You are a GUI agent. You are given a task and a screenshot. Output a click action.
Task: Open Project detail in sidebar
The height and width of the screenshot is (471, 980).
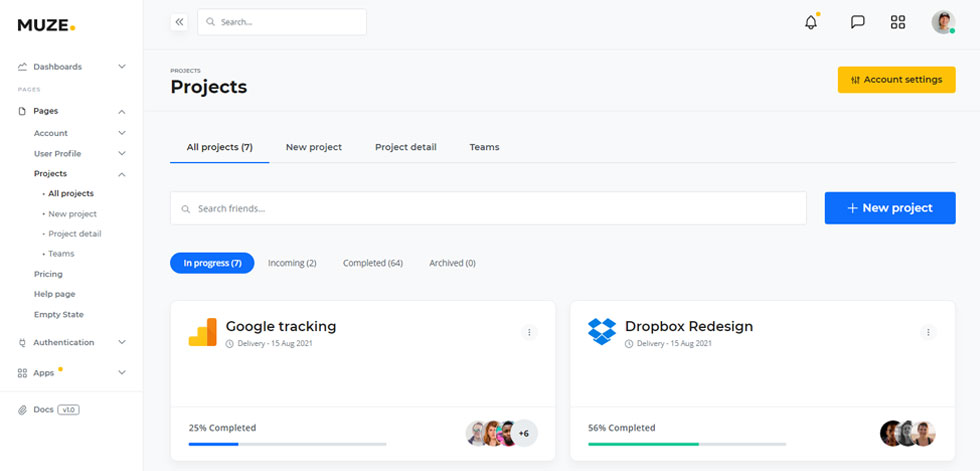point(74,234)
